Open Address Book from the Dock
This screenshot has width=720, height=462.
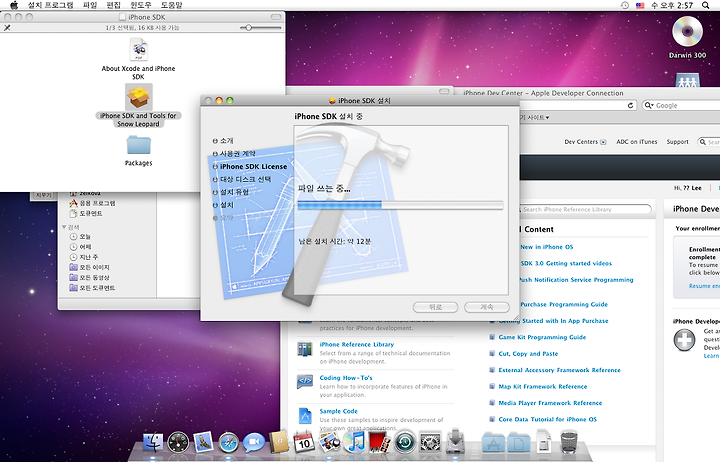click(x=279, y=442)
